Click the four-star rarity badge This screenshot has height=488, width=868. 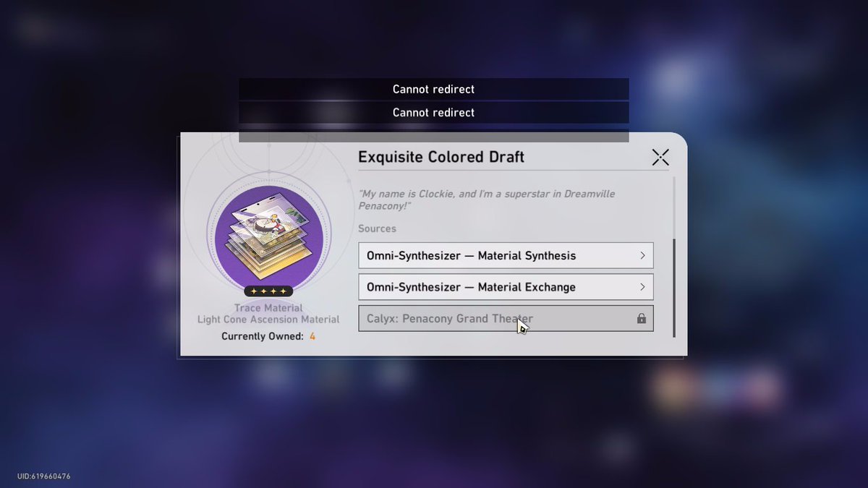click(268, 291)
